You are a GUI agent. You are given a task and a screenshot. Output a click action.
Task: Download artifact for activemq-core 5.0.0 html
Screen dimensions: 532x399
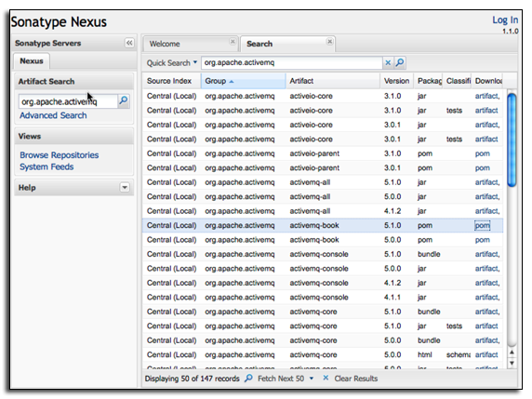pyautogui.click(x=486, y=355)
